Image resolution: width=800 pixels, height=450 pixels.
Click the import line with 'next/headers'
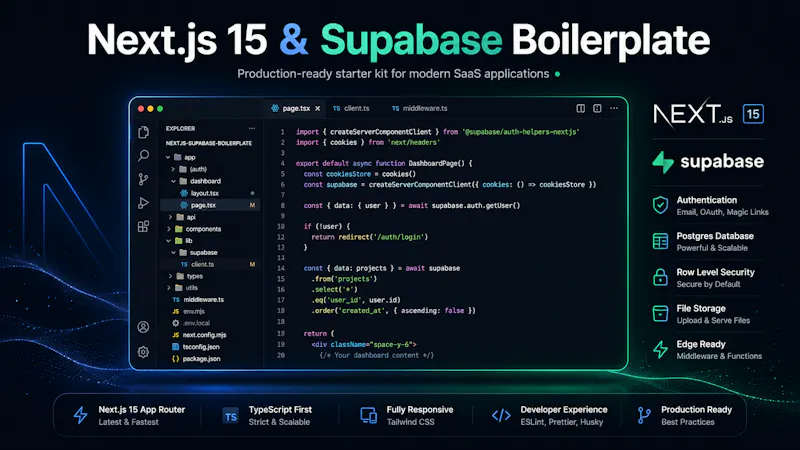pyautogui.click(x=367, y=142)
